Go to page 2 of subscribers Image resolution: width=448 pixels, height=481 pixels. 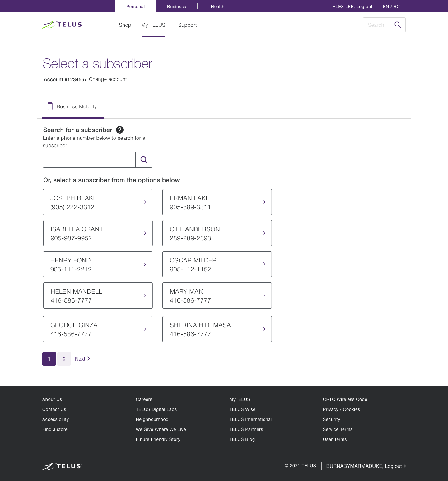coord(64,359)
